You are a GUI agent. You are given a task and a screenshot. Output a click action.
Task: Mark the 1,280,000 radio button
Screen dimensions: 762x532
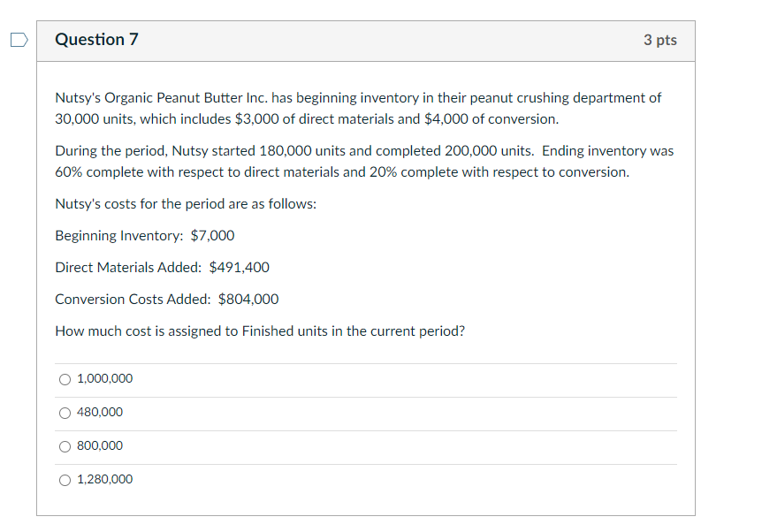65,480
